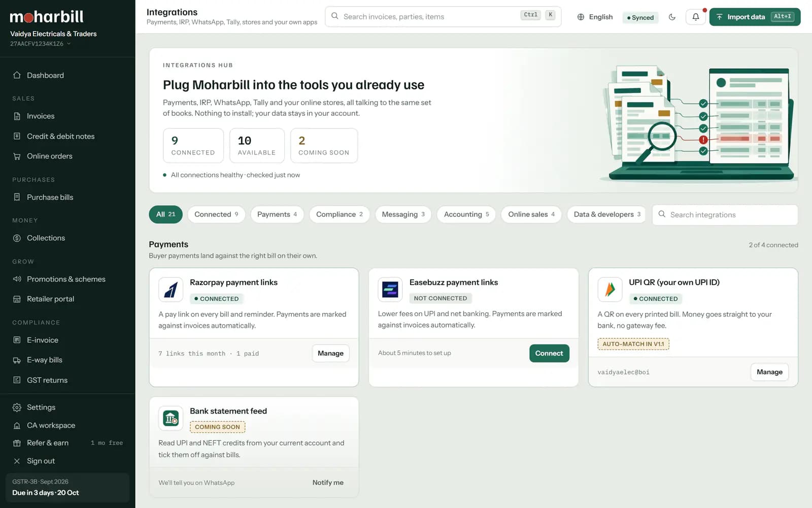Click the Online orders cart icon
Screen dimensions: 812x508
point(17,156)
